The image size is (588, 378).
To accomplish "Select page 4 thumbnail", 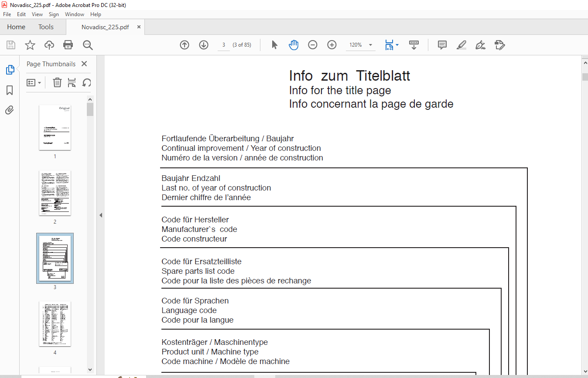I will tap(55, 324).
